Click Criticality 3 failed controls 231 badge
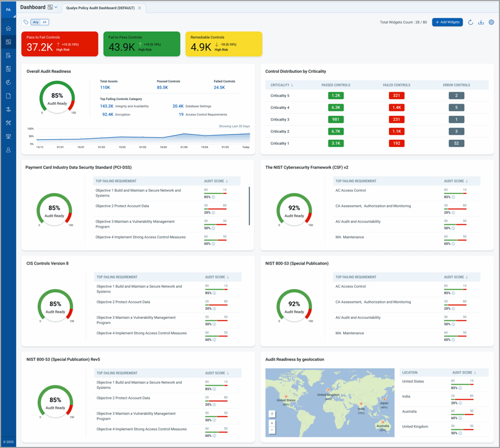Image resolution: width=500 pixels, height=448 pixels. tap(396, 120)
